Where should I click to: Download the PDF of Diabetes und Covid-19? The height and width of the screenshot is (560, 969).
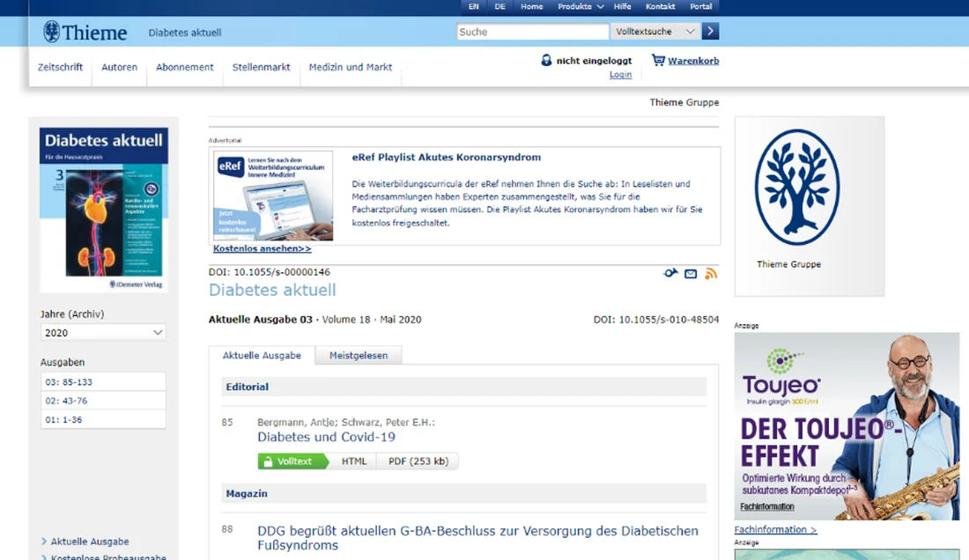pyautogui.click(x=418, y=461)
